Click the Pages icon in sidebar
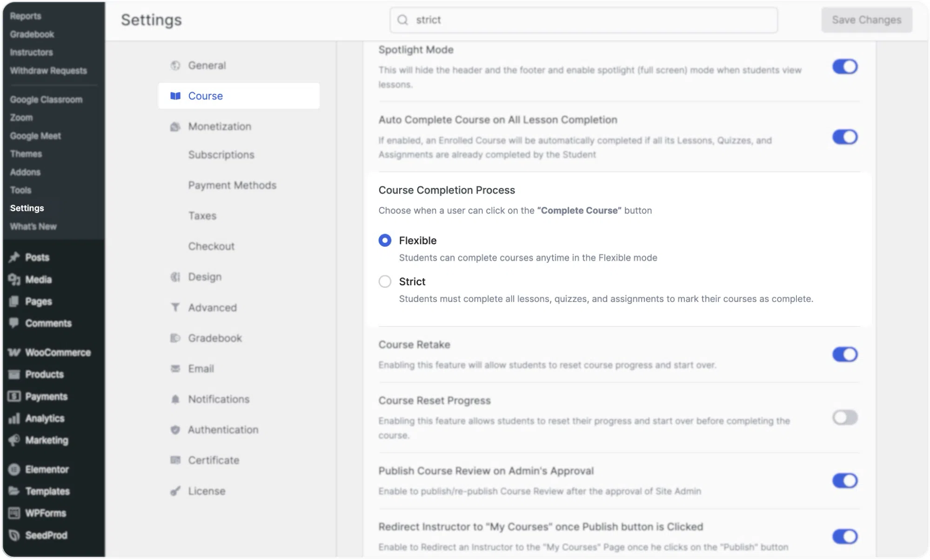Viewport: 930px width, 560px height. pyautogui.click(x=14, y=301)
